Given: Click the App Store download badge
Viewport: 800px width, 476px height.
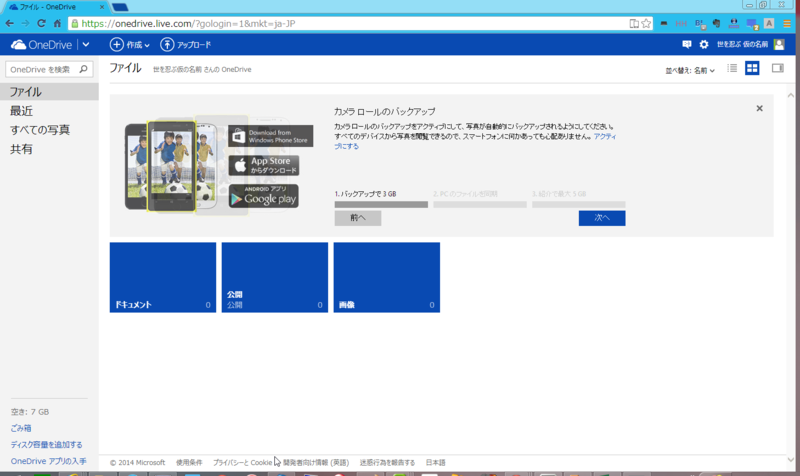Looking at the screenshot, I should pyautogui.click(x=264, y=165).
